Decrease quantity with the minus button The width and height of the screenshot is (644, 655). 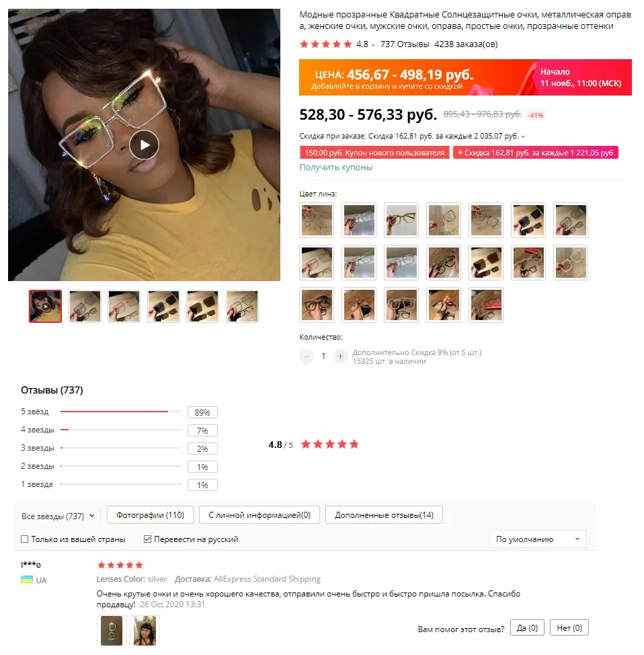[307, 356]
